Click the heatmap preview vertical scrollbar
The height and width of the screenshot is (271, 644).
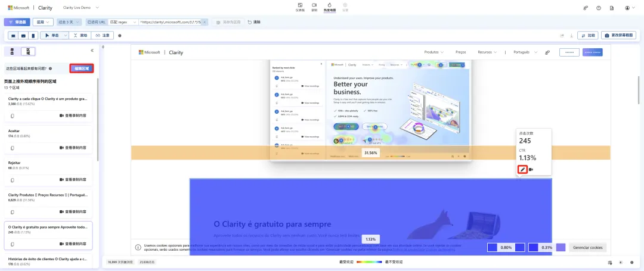[x=639, y=90]
